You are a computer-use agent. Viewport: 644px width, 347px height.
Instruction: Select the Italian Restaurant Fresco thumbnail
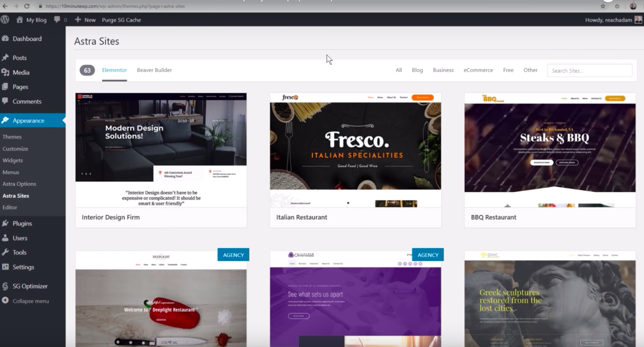tap(356, 150)
